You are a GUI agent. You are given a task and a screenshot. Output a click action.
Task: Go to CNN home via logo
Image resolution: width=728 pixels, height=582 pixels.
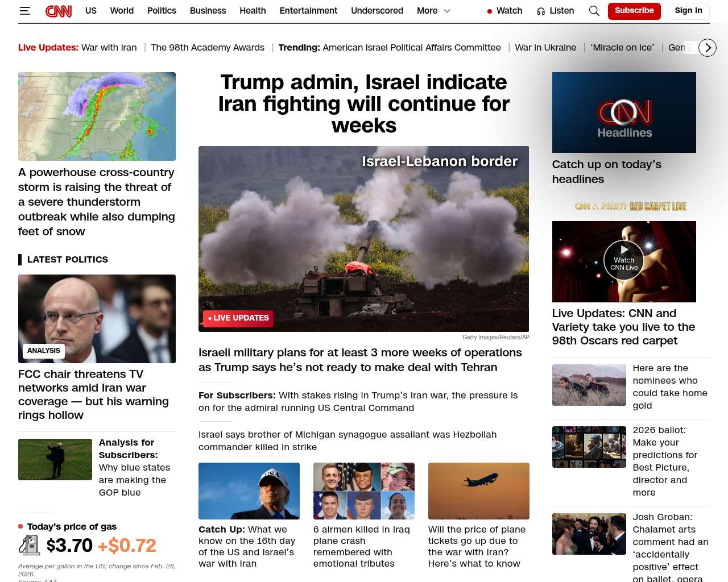pos(59,11)
